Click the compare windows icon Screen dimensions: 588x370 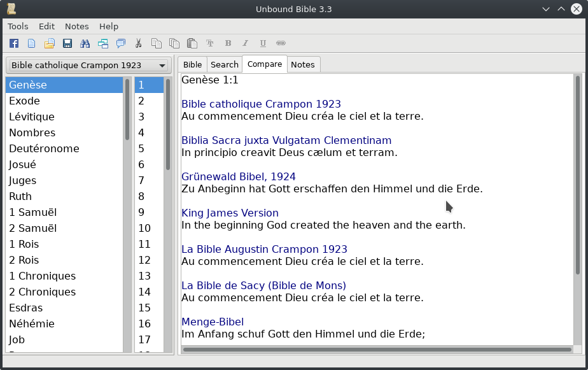102,43
